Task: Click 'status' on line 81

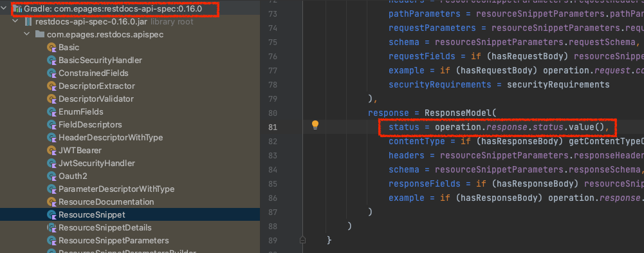Action: pyautogui.click(x=404, y=127)
